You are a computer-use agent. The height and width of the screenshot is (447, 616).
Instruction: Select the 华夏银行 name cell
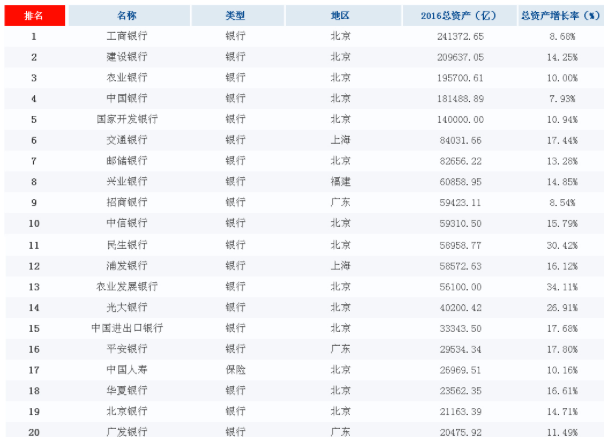127,391
